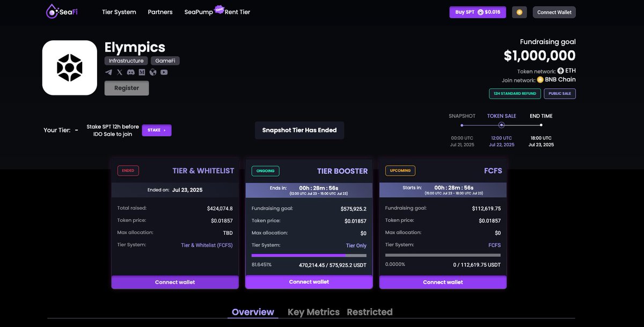The width and height of the screenshot is (644, 327).
Task: Open the Rent Tier menu item
Action: (x=237, y=12)
